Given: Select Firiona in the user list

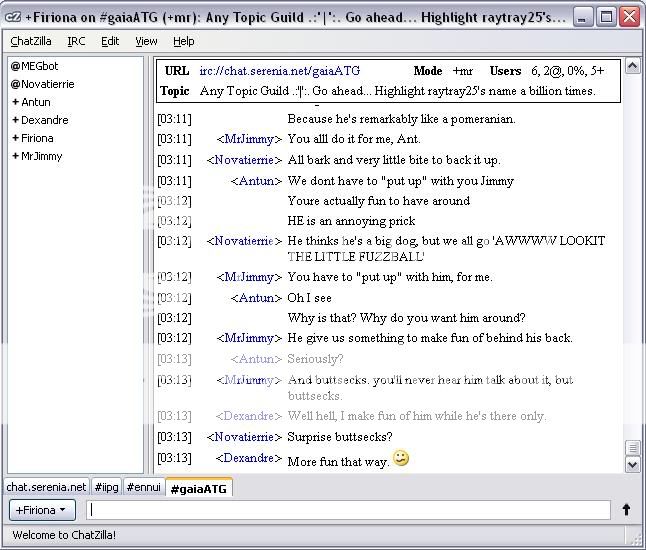Looking at the screenshot, I should pyautogui.click(x=33, y=138).
